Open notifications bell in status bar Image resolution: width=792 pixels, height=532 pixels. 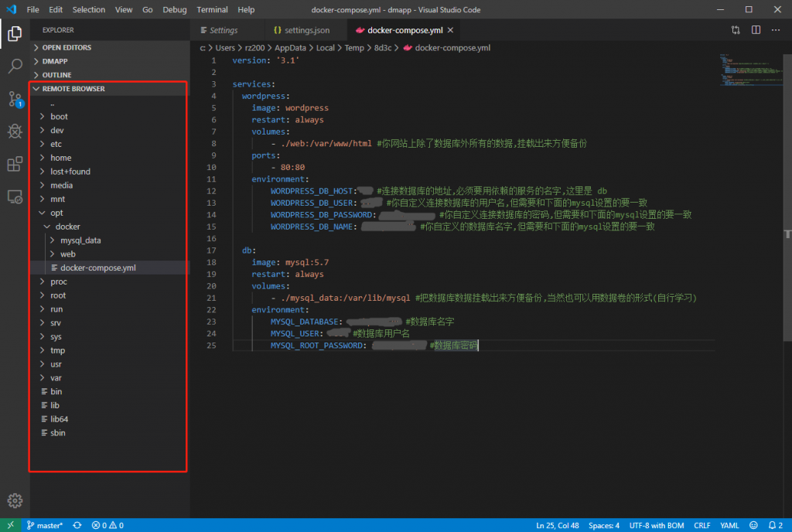(775, 526)
